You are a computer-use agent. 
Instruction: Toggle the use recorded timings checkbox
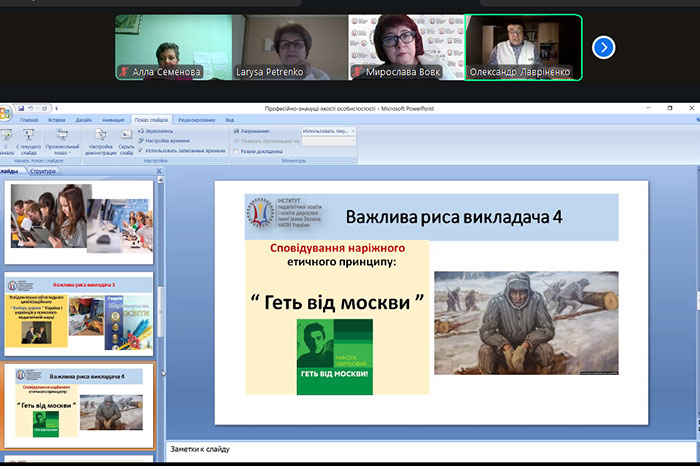141,151
